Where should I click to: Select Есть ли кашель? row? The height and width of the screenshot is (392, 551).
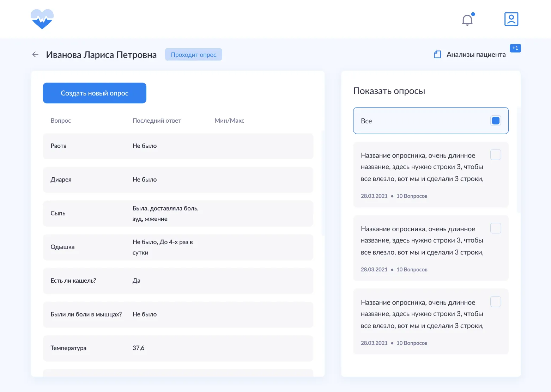pos(178,281)
